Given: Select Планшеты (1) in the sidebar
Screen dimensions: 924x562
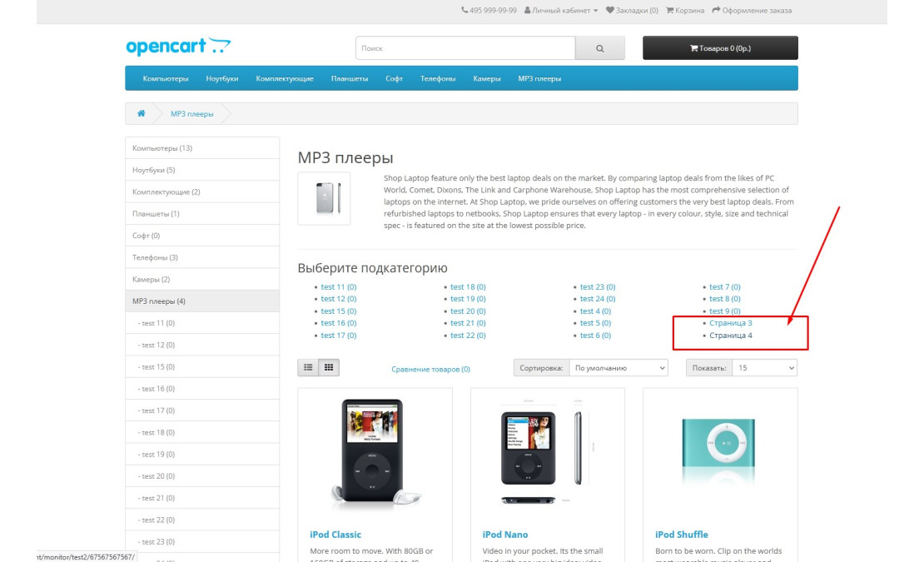Looking at the screenshot, I should pyautogui.click(x=202, y=214).
